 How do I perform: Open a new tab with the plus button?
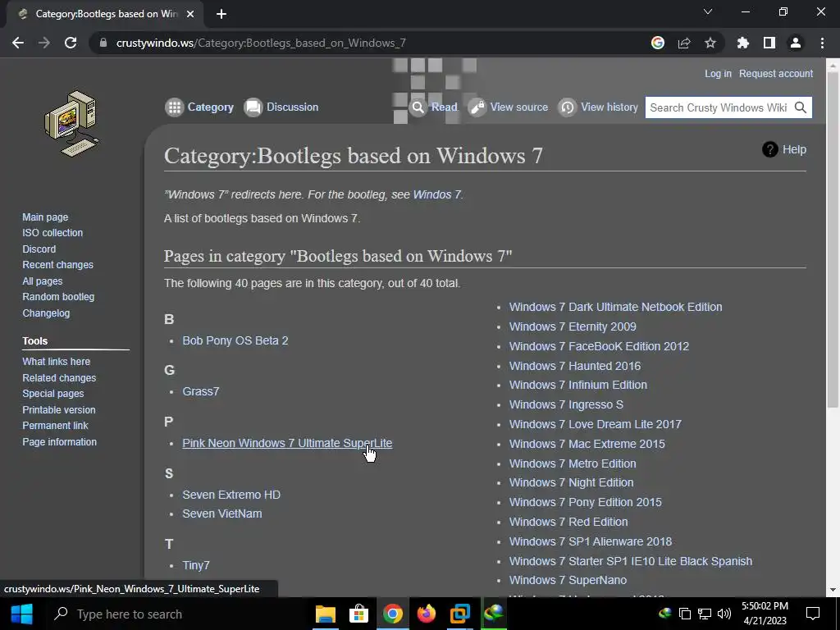click(x=221, y=14)
